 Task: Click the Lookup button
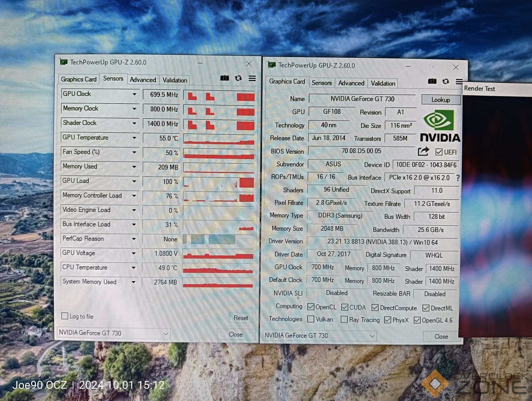(441, 100)
